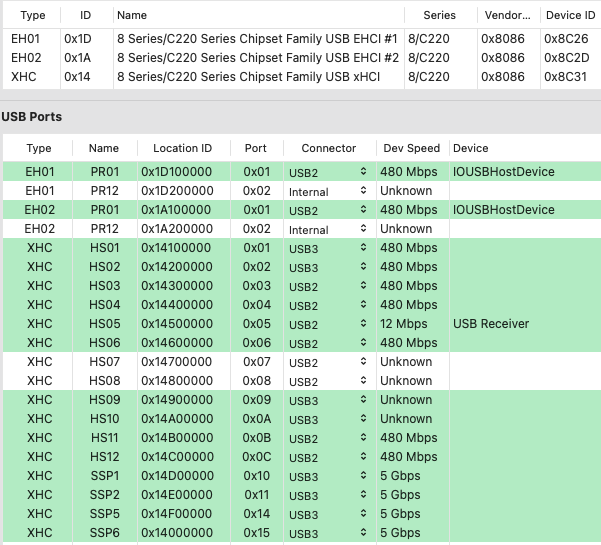
Task: Click the USB Ports section heading
Action: tap(31, 117)
